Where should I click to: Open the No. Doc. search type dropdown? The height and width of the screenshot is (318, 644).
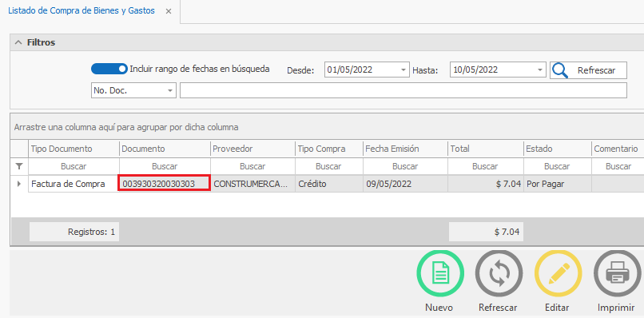pos(170,91)
